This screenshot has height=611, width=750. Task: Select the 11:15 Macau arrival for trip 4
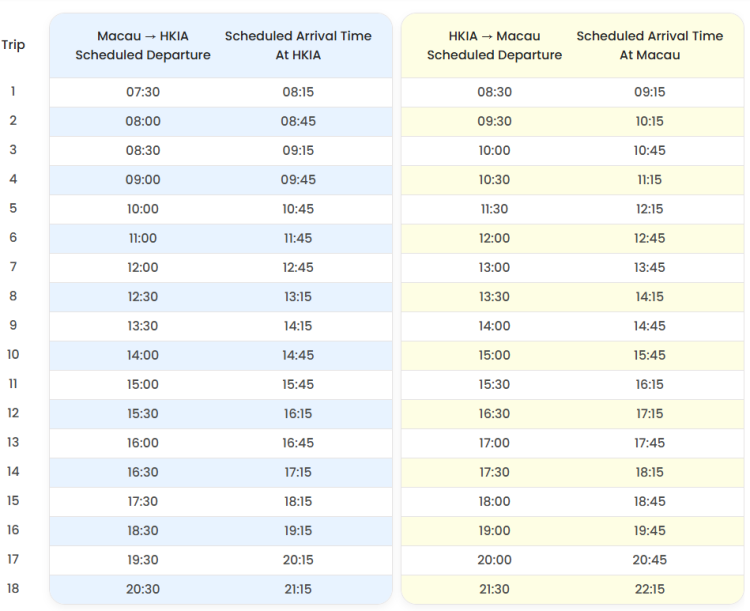coord(650,179)
